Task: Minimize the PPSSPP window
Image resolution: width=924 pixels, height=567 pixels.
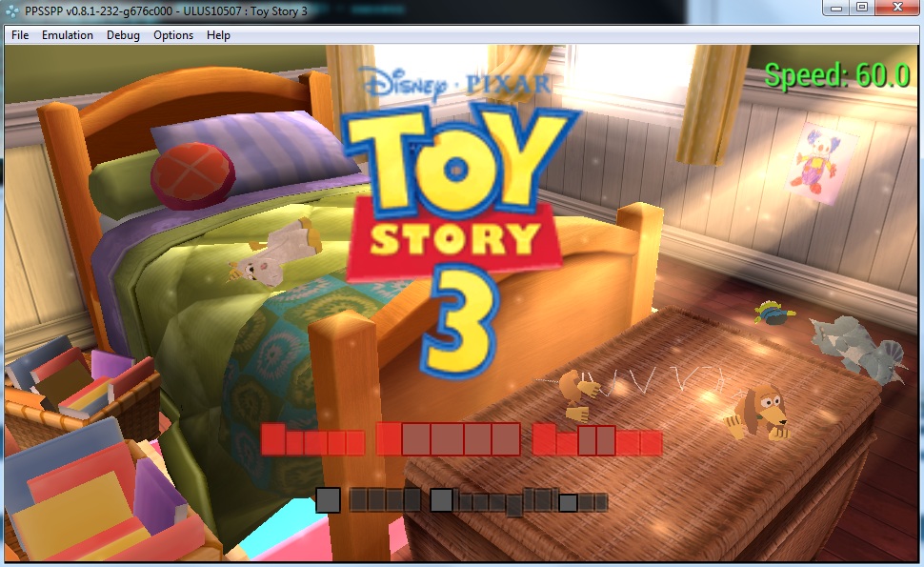Action: click(x=837, y=8)
